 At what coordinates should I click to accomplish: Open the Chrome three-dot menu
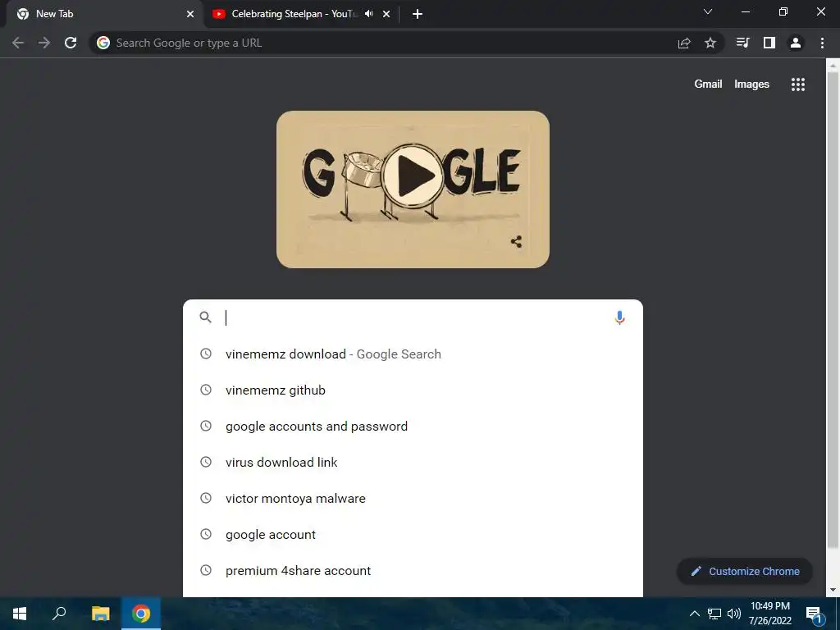tap(822, 43)
